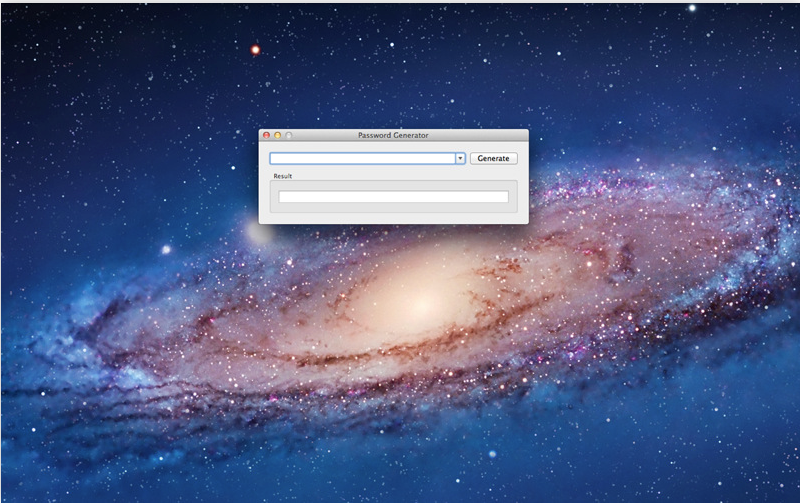Viewport: 800px width, 503px height.
Task: Click the Result group label
Action: click(x=283, y=176)
